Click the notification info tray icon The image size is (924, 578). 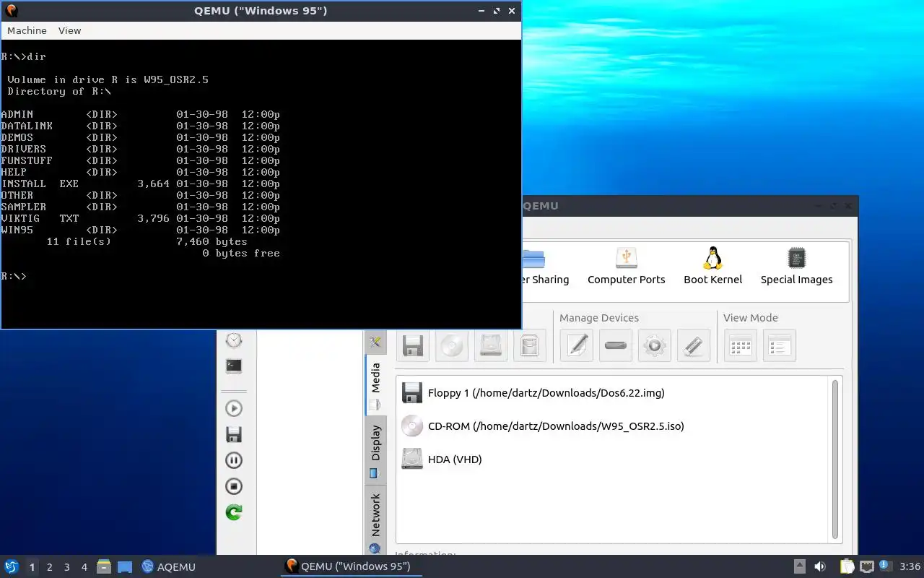pyautogui.click(x=885, y=566)
